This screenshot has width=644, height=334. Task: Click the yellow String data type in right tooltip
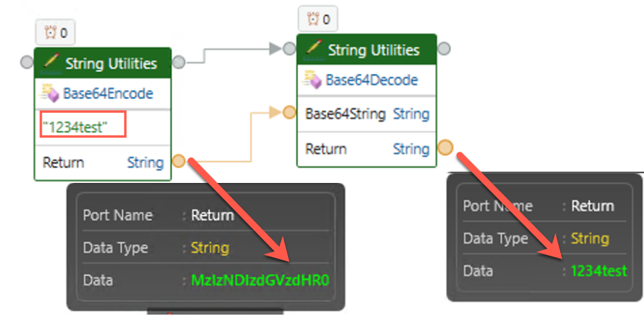(590, 238)
